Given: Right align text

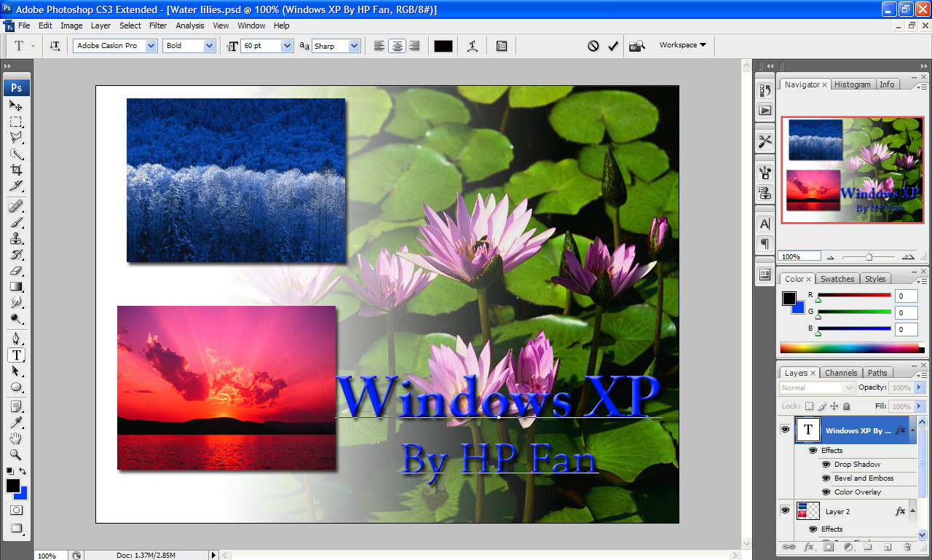Looking at the screenshot, I should pos(414,46).
